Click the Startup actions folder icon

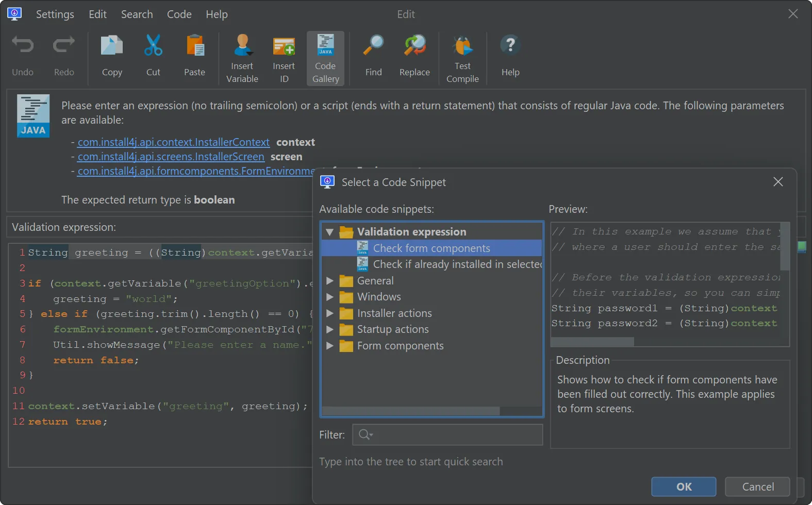[346, 329]
